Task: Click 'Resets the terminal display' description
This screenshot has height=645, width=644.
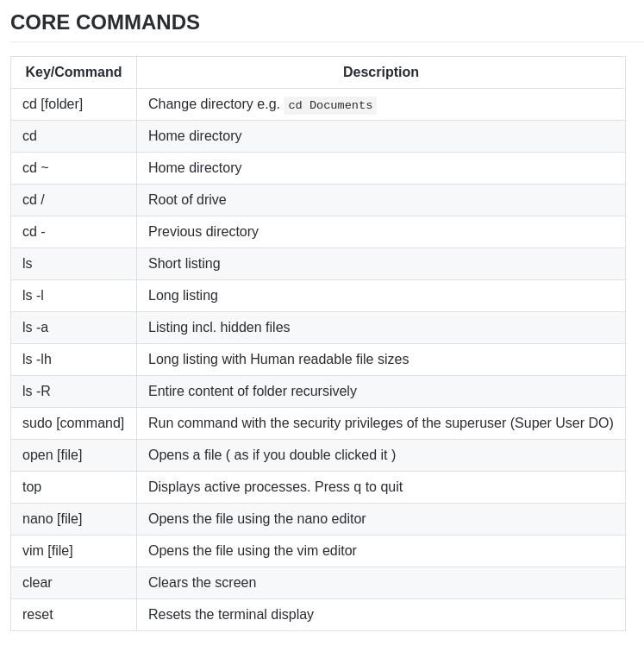Action: click(231, 615)
